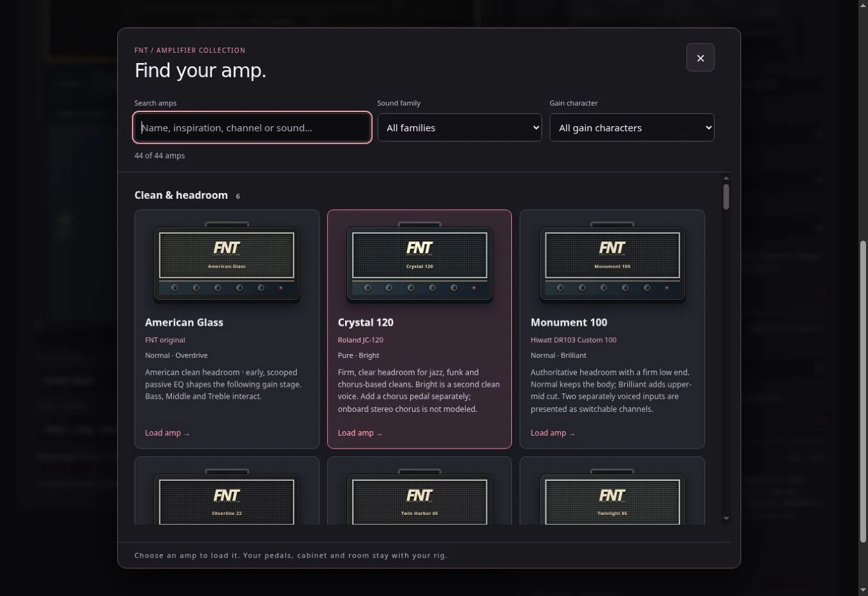
Task: Select the Twin Harbor 85 amp image
Action: (x=420, y=496)
